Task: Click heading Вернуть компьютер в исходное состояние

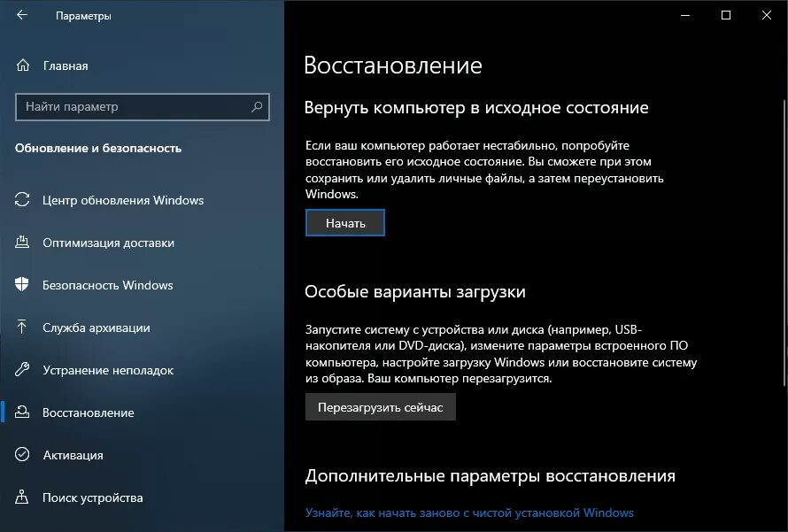Action: coord(476,107)
